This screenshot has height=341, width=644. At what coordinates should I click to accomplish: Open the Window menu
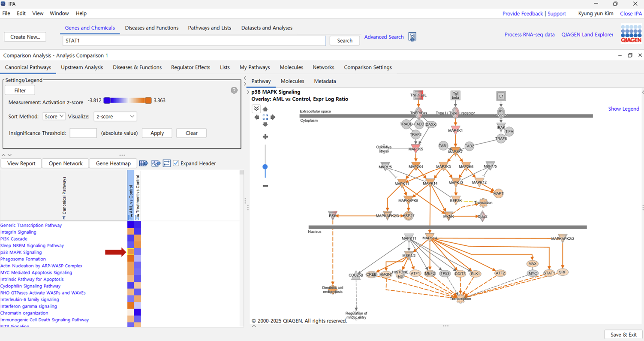59,13
